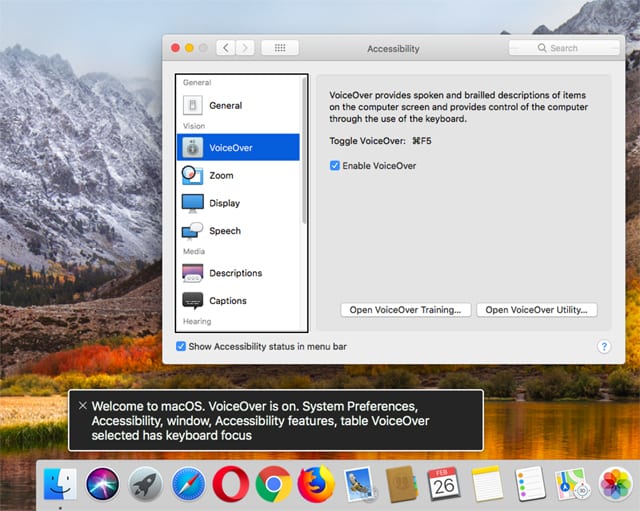Open Reminders app in Dock
640x511 pixels.
[x=530, y=484]
